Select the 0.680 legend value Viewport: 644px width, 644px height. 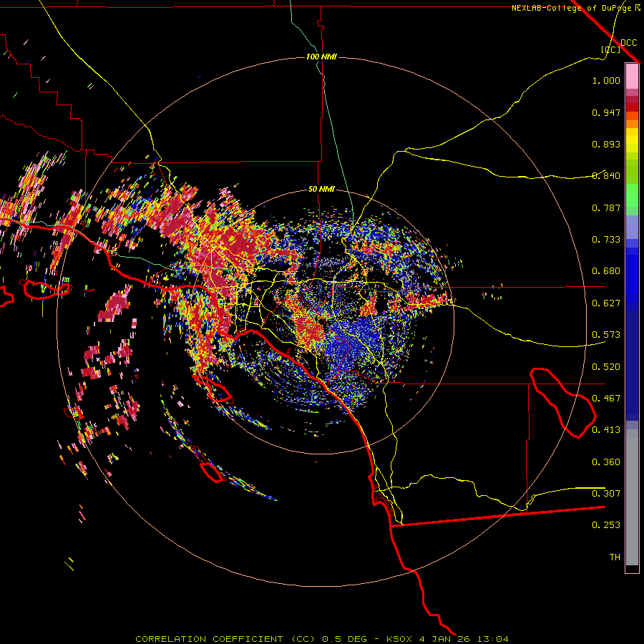tap(606, 271)
